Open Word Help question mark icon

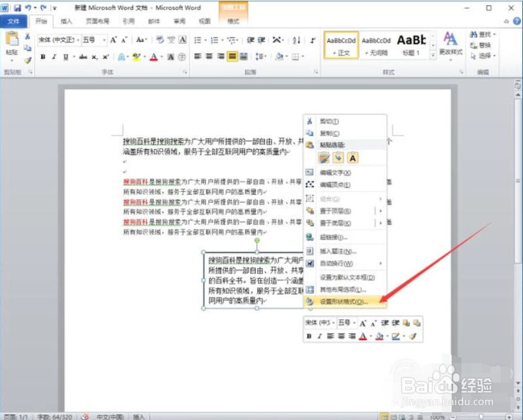(516, 22)
